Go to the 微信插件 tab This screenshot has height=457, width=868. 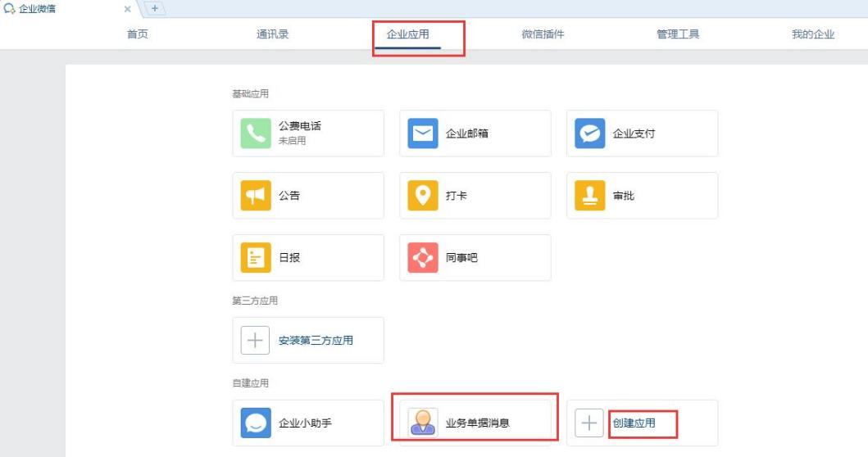[543, 34]
